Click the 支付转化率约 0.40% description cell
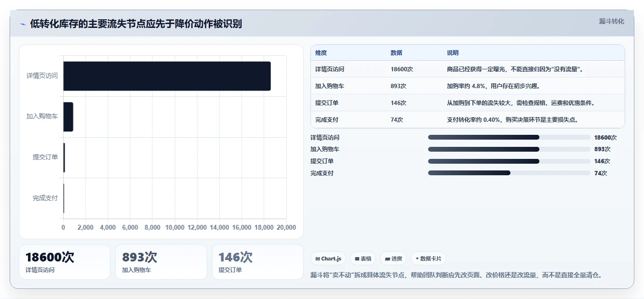The width and height of the screenshot is (644, 299). (x=512, y=120)
